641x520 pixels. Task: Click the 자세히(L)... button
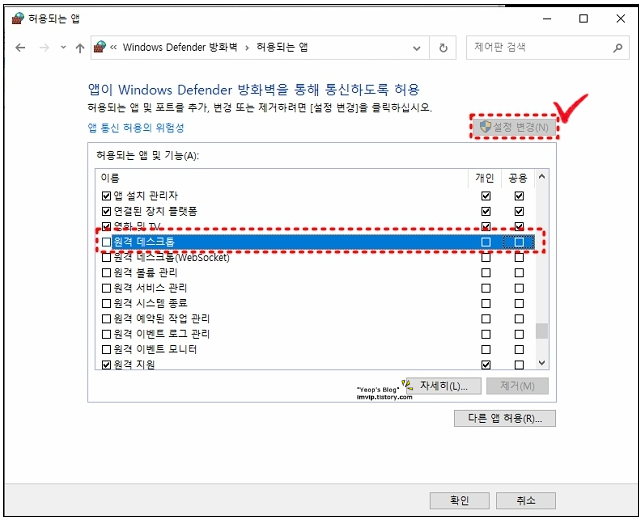click(444, 386)
